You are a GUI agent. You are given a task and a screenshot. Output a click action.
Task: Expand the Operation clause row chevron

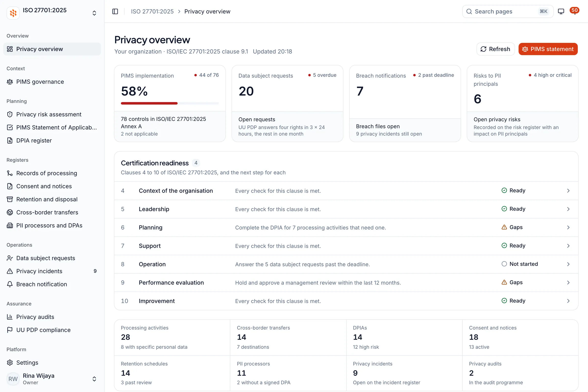coord(568,264)
